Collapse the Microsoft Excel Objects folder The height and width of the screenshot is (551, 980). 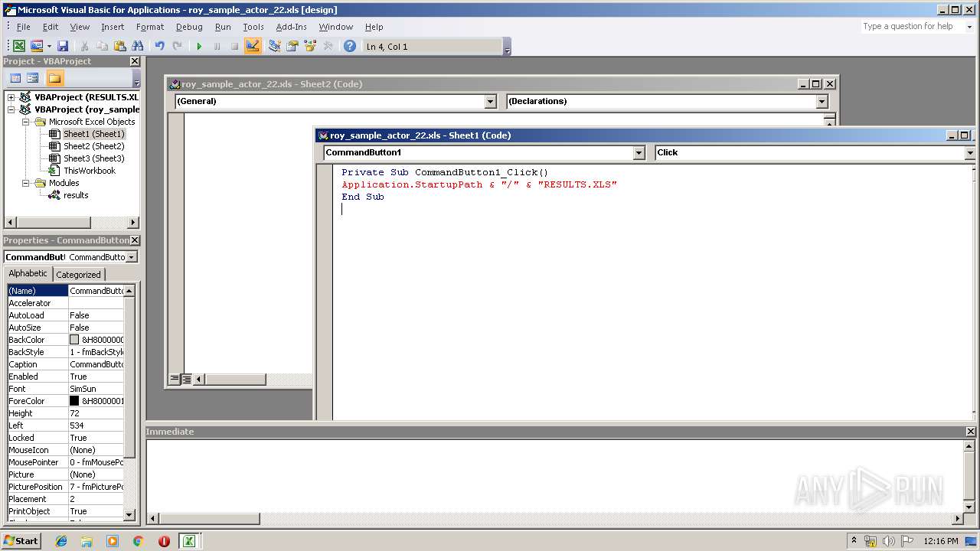[25, 122]
